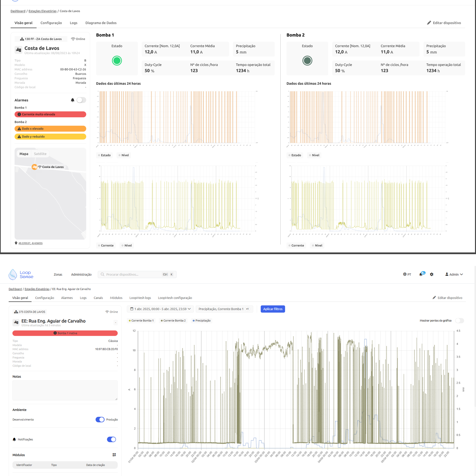Enable the Alarmes toggle switch
This screenshot has width=476, height=476.
pos(81,100)
